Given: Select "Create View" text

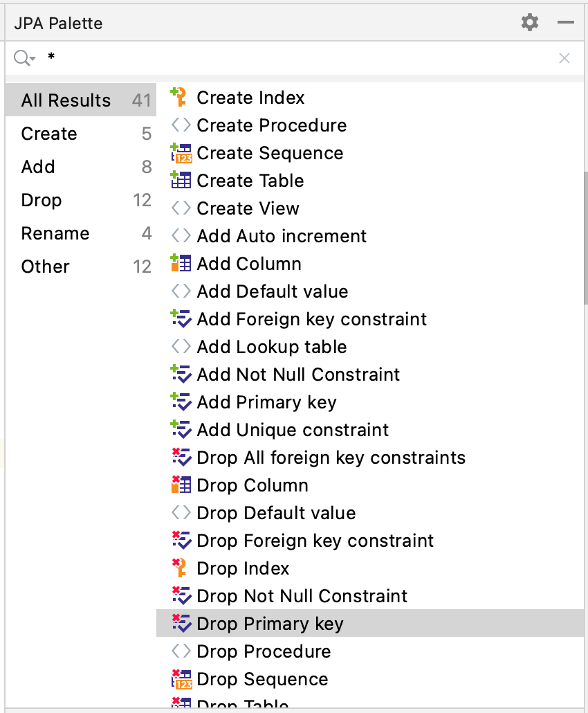Looking at the screenshot, I should click(x=248, y=209).
